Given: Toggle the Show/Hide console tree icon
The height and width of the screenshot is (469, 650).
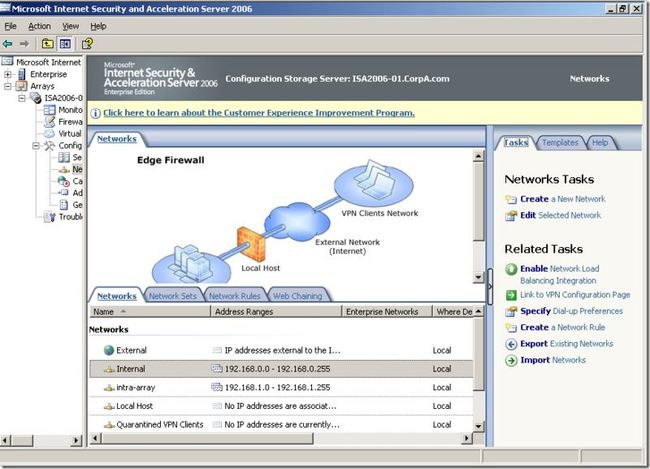Looking at the screenshot, I should click(x=65, y=44).
